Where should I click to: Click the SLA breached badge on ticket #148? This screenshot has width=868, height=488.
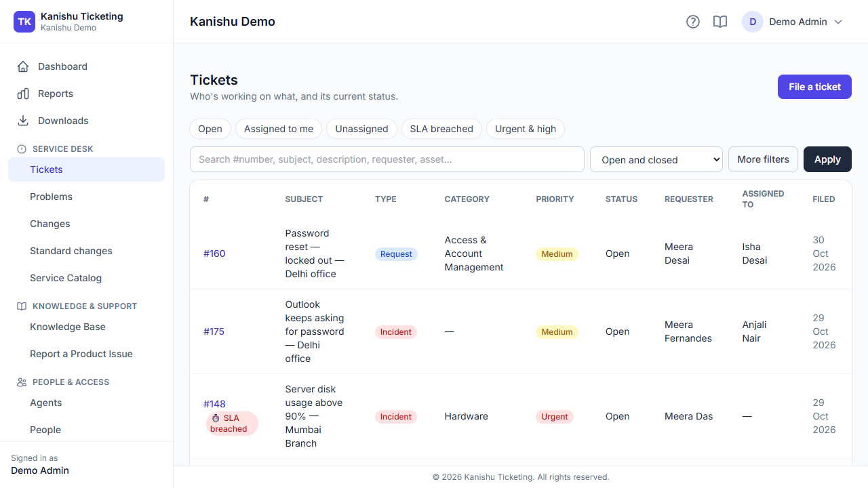point(232,424)
